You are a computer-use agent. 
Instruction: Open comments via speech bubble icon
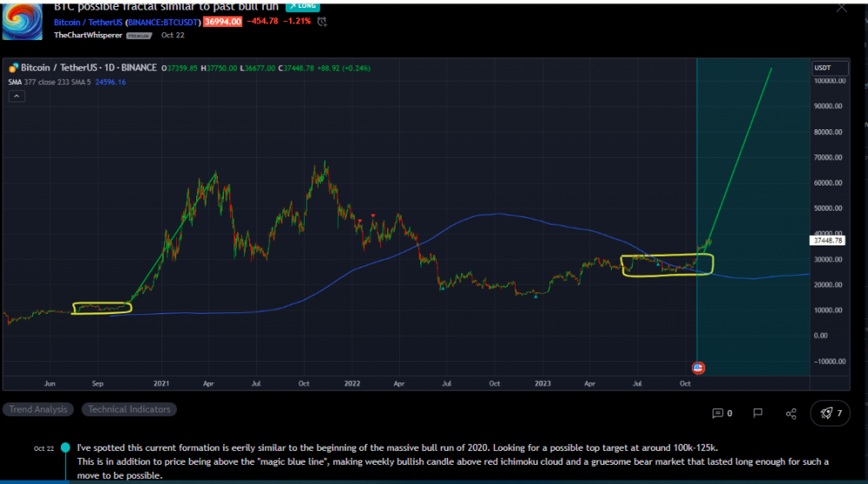(x=717, y=414)
